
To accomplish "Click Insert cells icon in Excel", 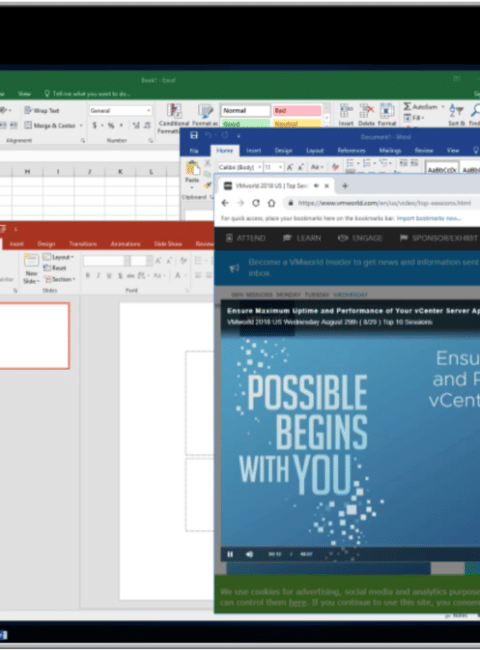I will tap(346, 115).
